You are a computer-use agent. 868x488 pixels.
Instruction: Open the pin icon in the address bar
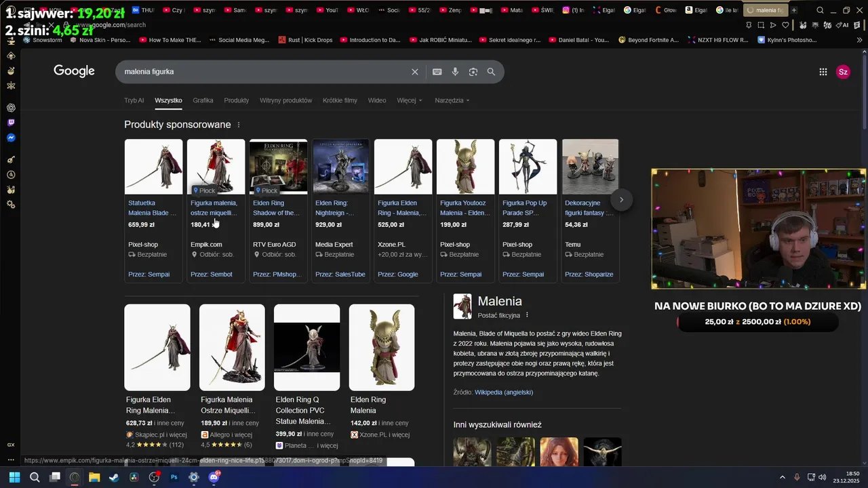pyautogui.click(x=749, y=25)
